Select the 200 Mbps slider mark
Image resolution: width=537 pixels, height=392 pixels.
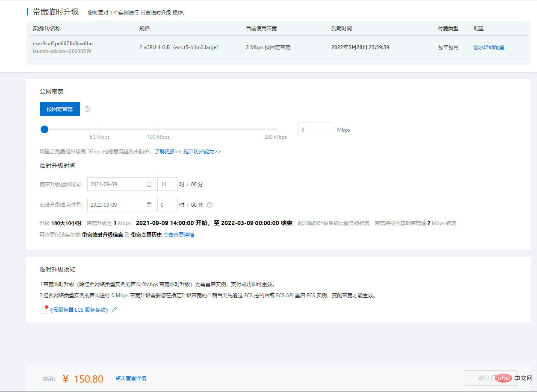(276, 129)
